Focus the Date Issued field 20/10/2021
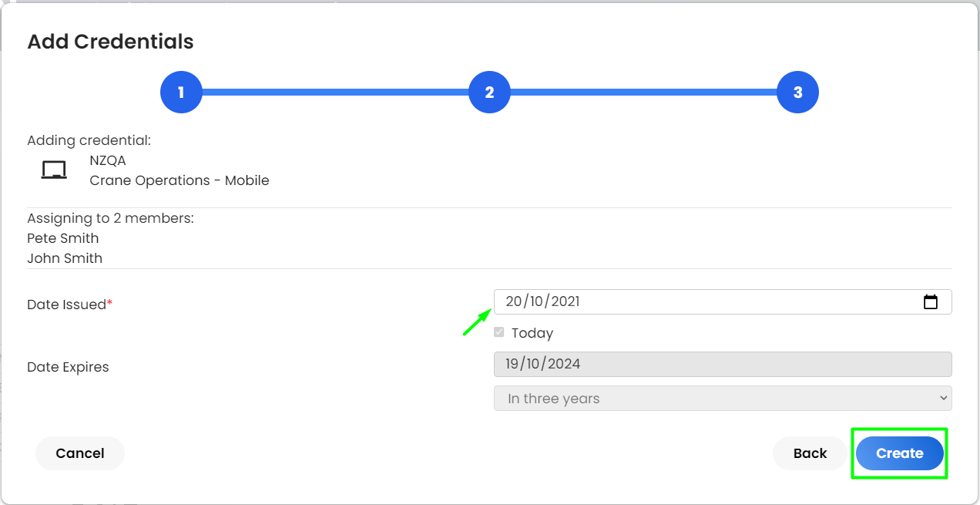The image size is (980, 505). coord(723,301)
